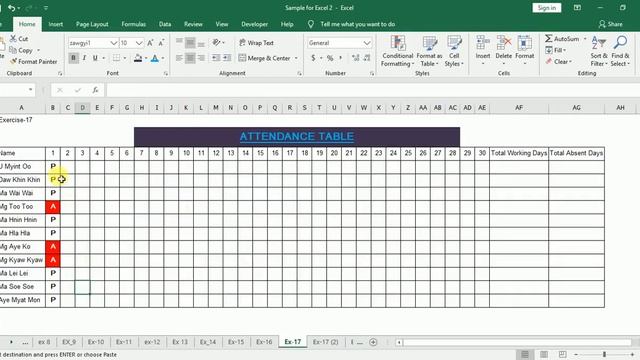Align text left
The height and width of the screenshot is (360, 640).
tap(179, 58)
